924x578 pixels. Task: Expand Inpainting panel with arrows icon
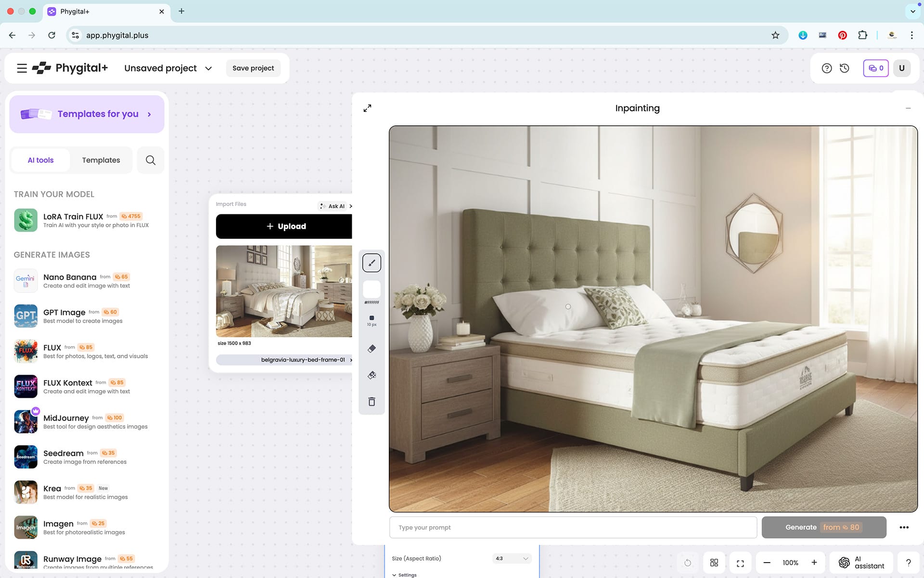pyautogui.click(x=367, y=108)
